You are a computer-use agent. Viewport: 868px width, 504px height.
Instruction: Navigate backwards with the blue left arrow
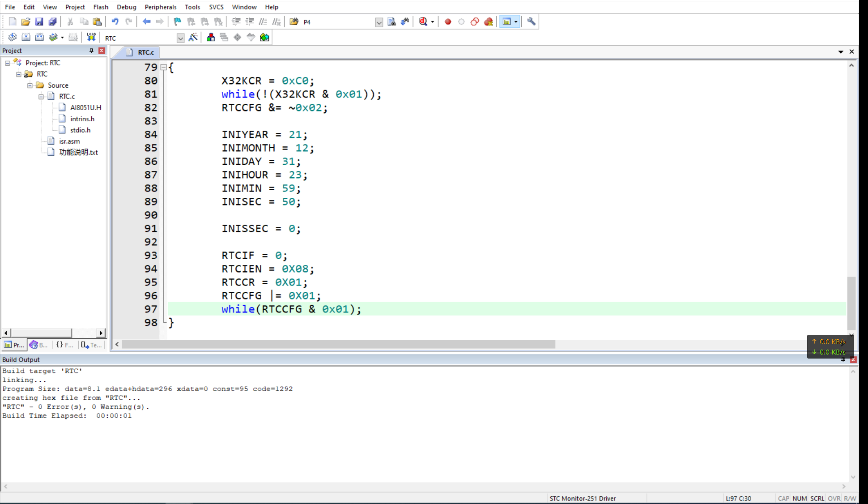146,21
